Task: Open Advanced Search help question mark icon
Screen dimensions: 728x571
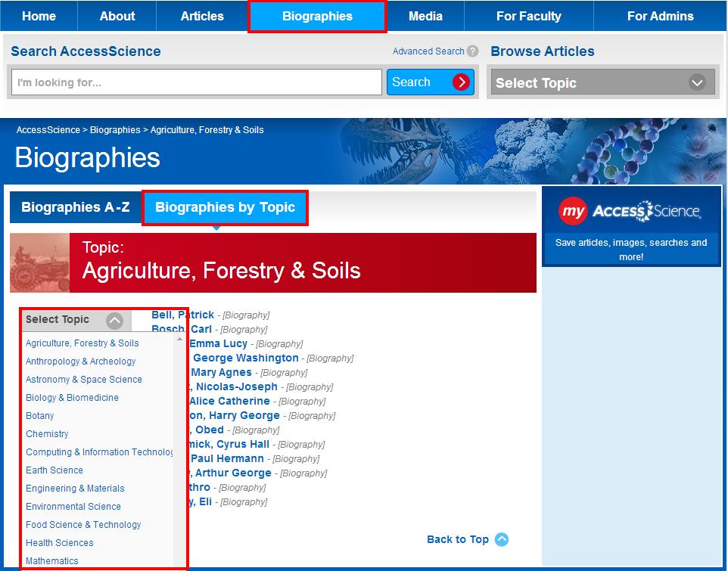Action: (x=473, y=51)
